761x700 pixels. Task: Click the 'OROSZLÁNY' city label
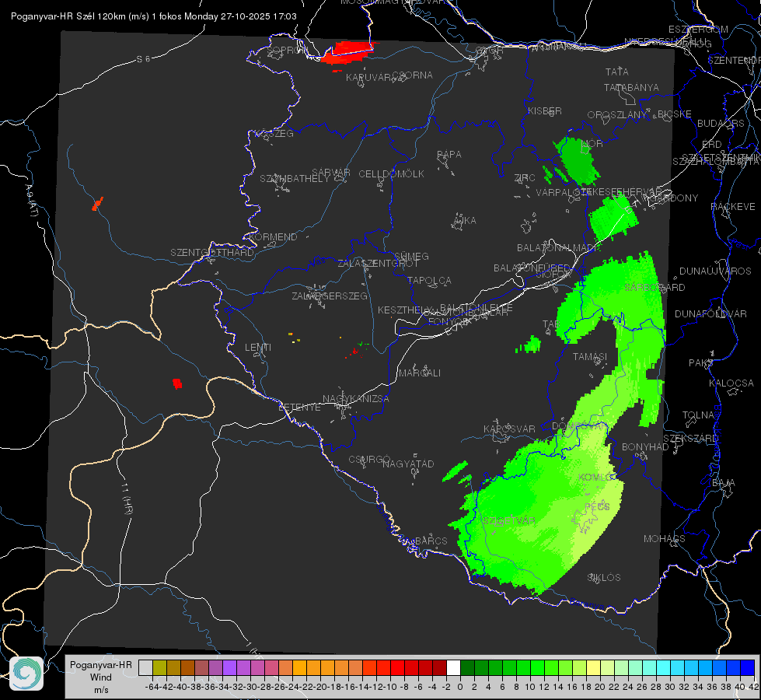(617, 115)
